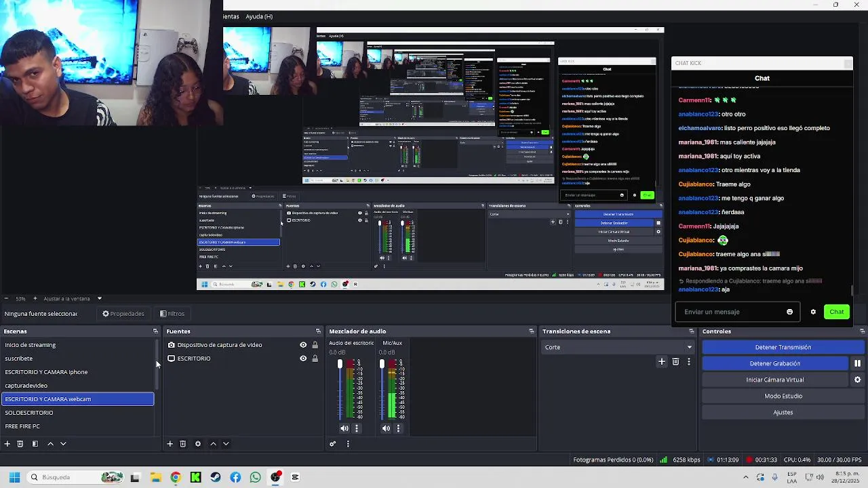
Task: Remove transition with trash icon
Action: (675, 362)
